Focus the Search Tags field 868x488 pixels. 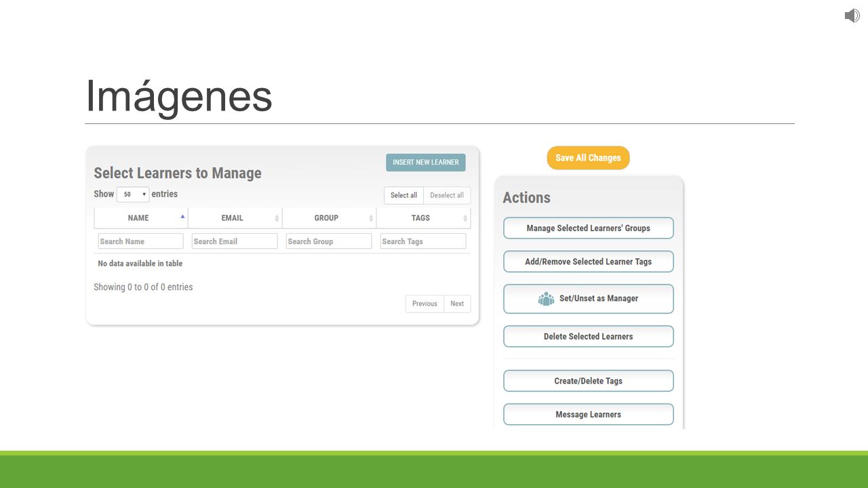[x=423, y=241]
